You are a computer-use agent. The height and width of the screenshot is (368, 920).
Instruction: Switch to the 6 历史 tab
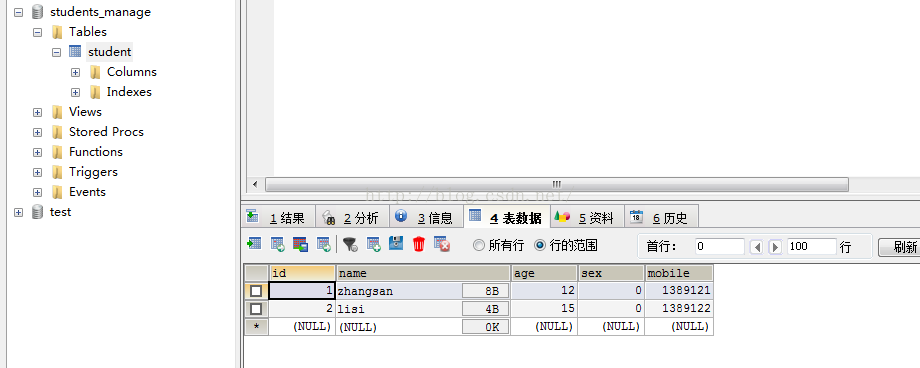pyautogui.click(x=661, y=217)
